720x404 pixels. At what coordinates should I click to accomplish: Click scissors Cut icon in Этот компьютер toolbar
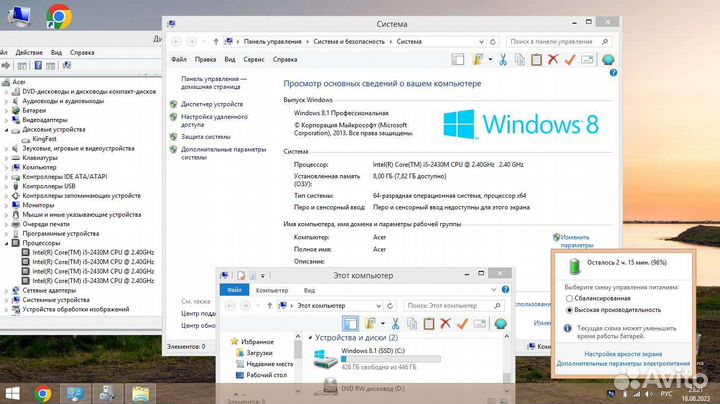coord(395,324)
